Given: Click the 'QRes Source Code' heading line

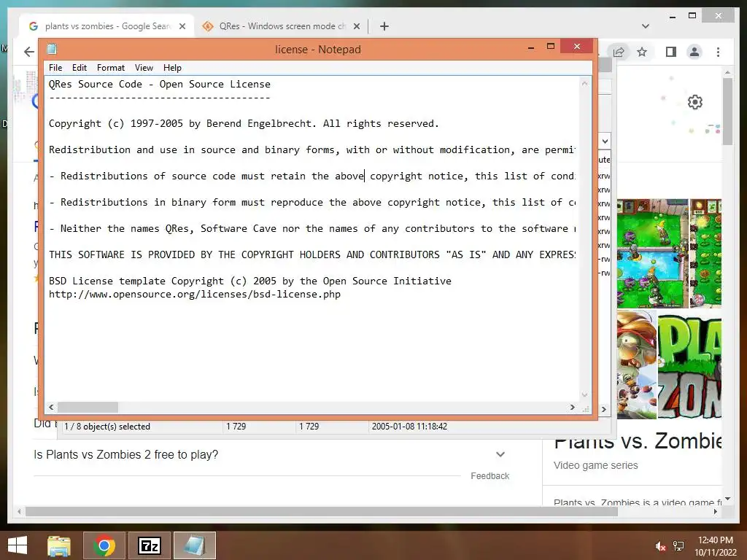Looking at the screenshot, I should point(160,85).
